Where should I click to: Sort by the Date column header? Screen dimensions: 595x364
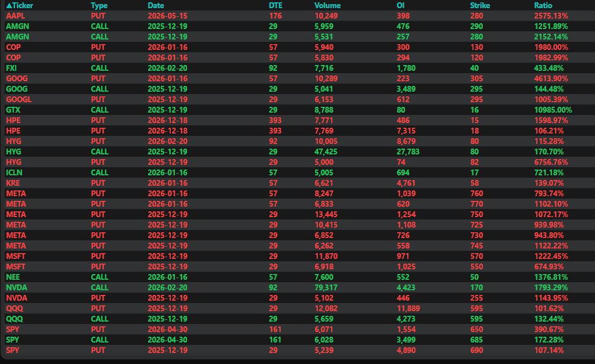click(156, 5)
